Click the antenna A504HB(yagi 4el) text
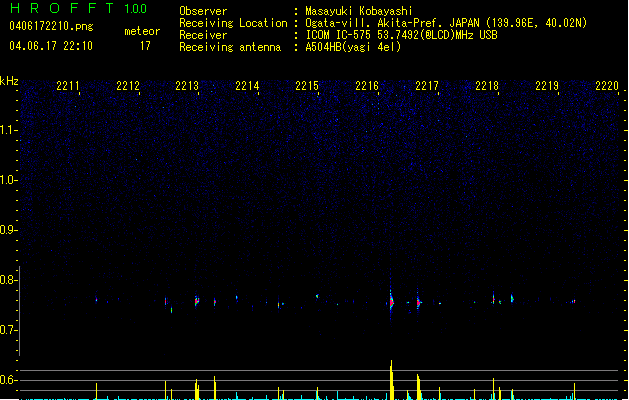Screen dimensions: 629x400 click(x=353, y=47)
